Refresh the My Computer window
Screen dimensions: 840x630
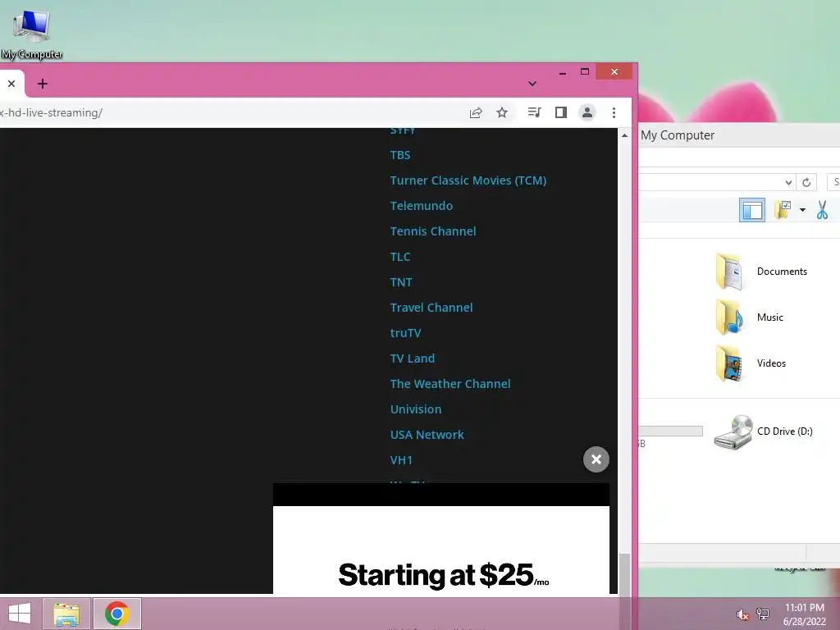point(806,182)
